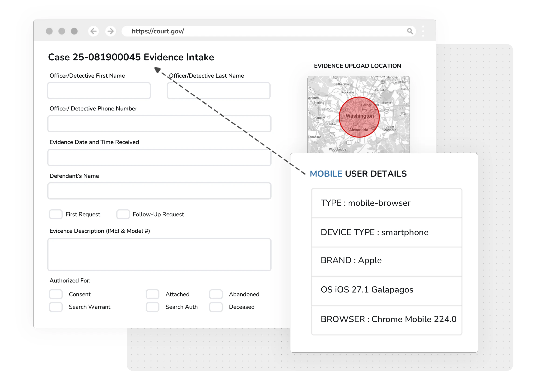Click the browser back arrow

pos(93,31)
